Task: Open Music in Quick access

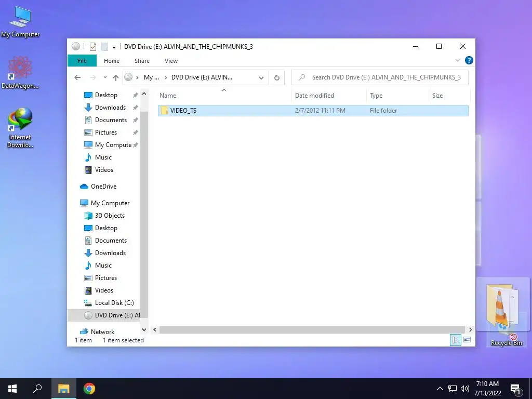Action: pos(103,157)
